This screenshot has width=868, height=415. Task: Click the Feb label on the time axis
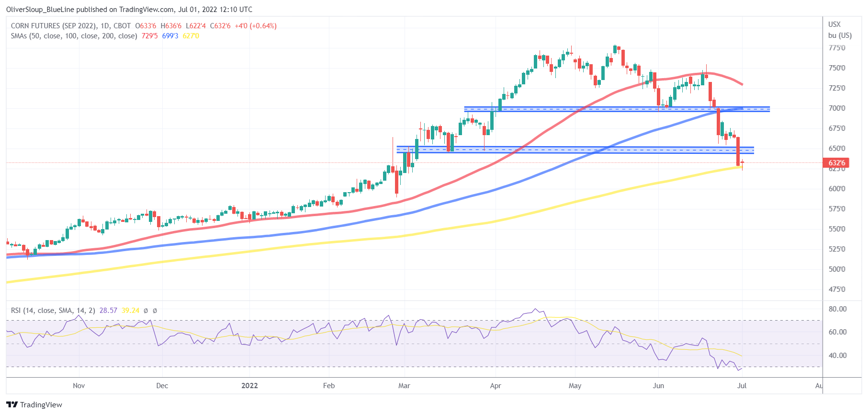[329, 386]
